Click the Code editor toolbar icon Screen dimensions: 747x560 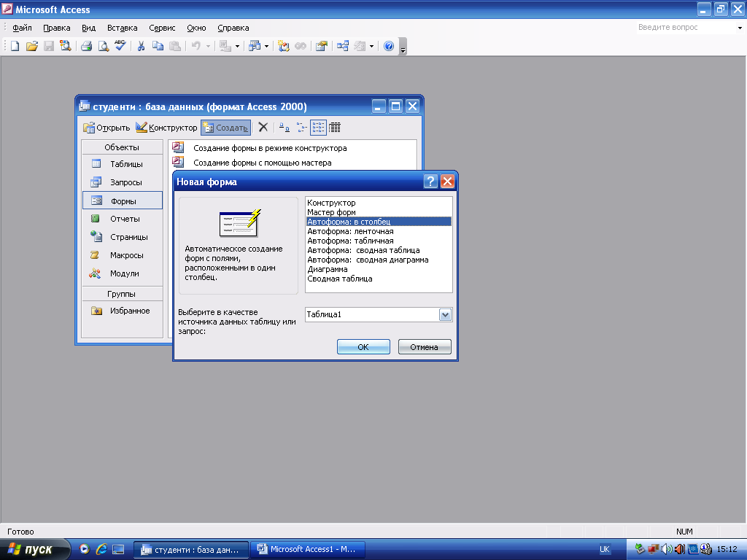click(x=284, y=46)
